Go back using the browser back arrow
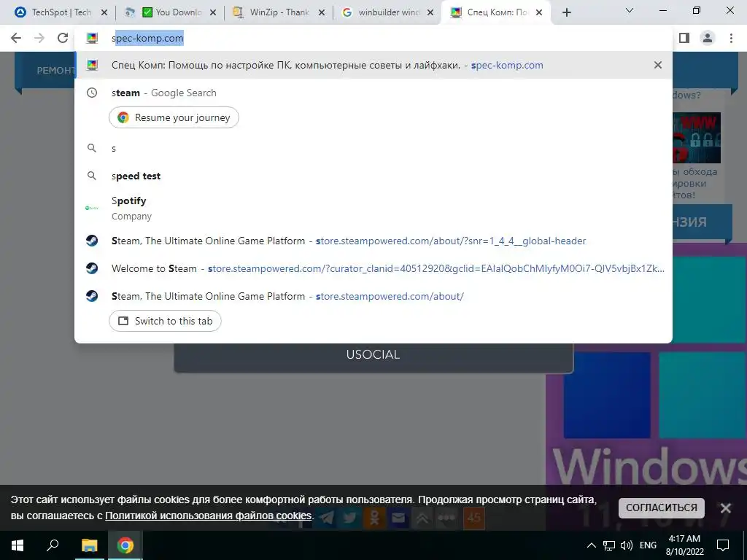This screenshot has height=560, width=747. click(16, 38)
